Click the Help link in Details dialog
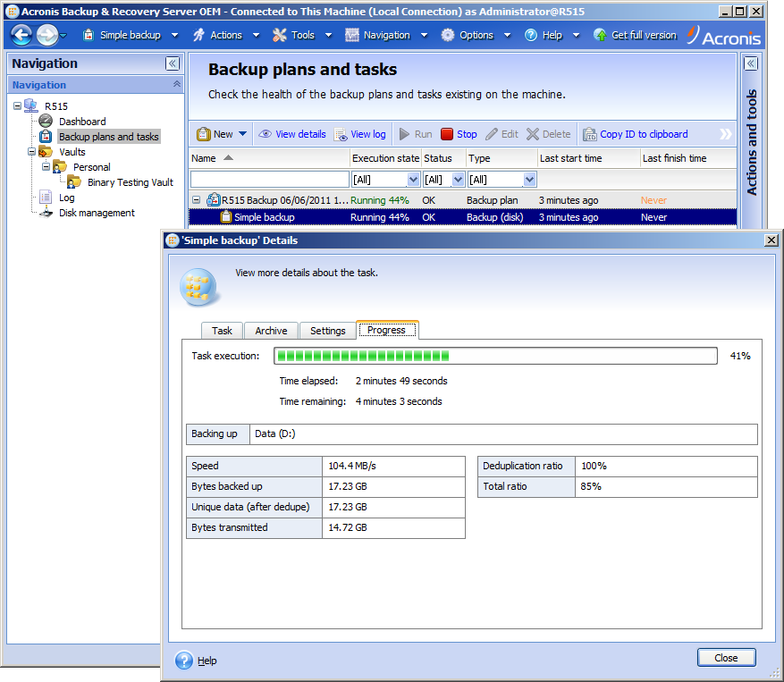 tap(207, 661)
